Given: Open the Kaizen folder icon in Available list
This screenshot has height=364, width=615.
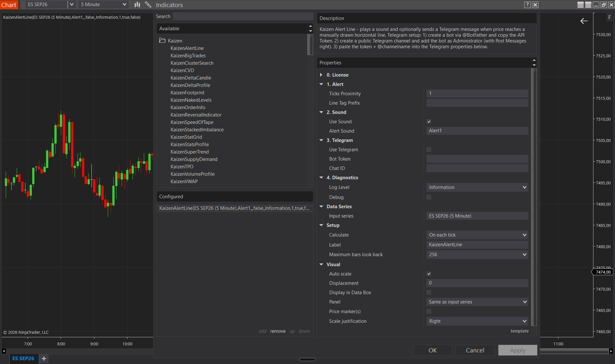Looking at the screenshot, I should (x=163, y=41).
